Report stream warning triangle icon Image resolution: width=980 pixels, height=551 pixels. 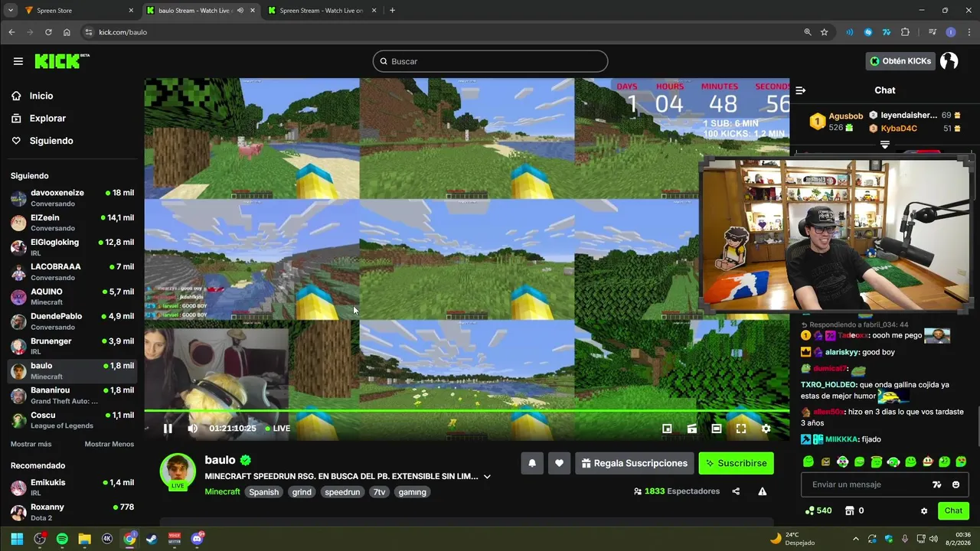click(763, 491)
